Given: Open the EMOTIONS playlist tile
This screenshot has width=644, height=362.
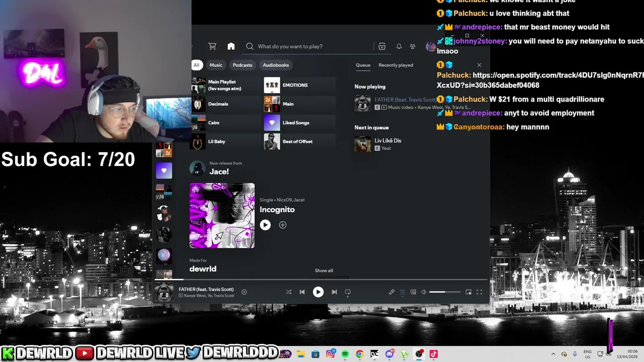Looking at the screenshot, I should tap(299, 85).
